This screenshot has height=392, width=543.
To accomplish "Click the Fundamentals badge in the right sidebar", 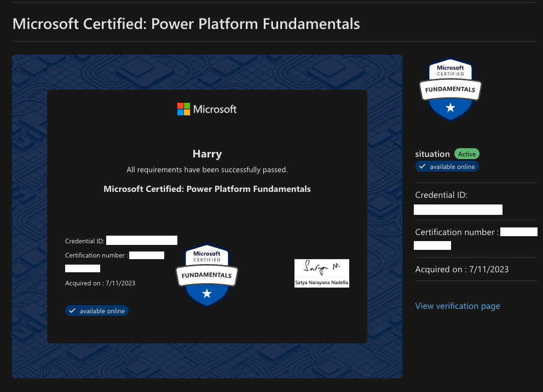I will [x=450, y=90].
